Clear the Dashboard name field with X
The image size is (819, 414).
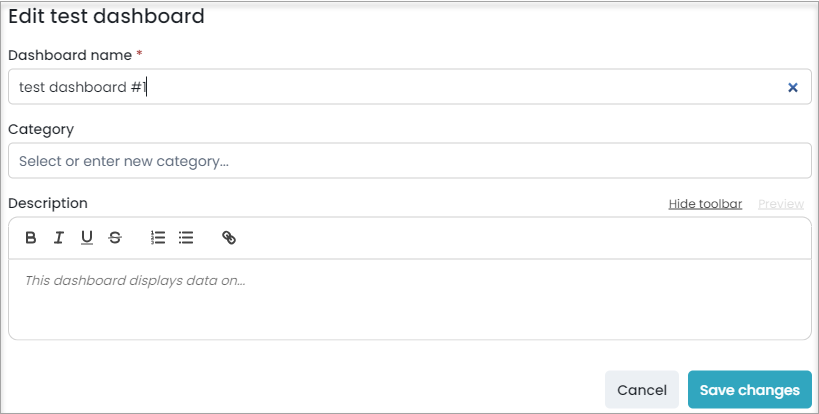click(792, 87)
